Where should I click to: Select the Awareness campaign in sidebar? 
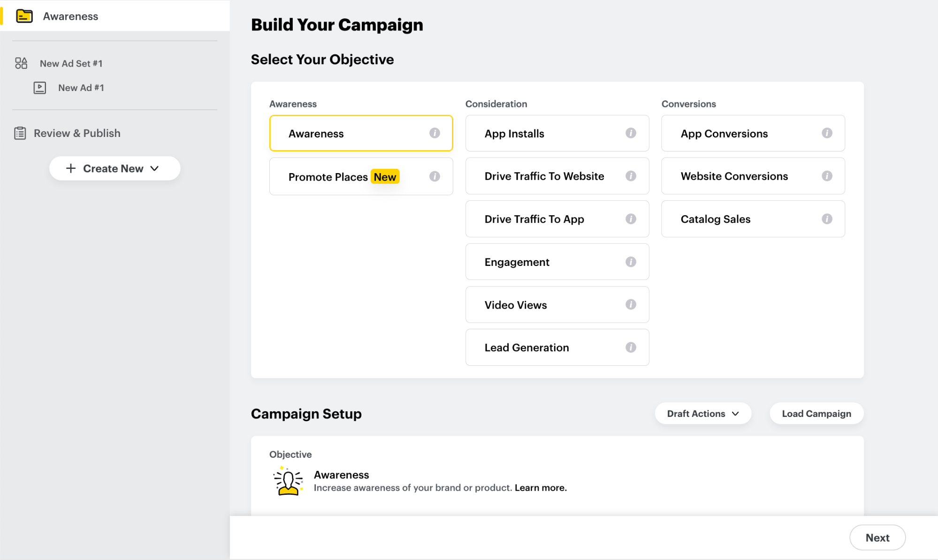[x=70, y=15]
